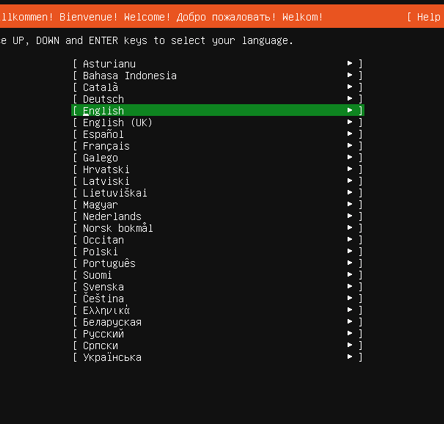The width and height of the screenshot is (444, 424).
Task: Click the arrow on the Svenska row
Action: coord(350,286)
